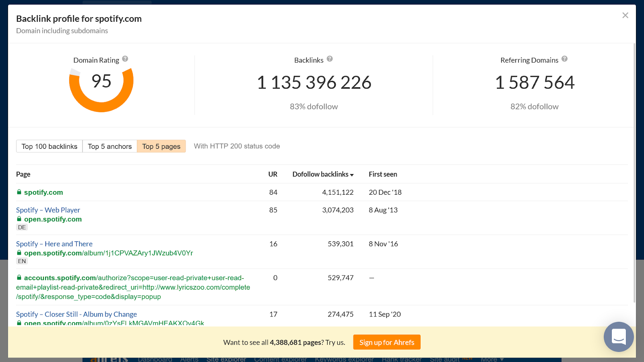The height and width of the screenshot is (362, 644).
Task: Click the Dofollow backlinks column header
Action: (320, 174)
